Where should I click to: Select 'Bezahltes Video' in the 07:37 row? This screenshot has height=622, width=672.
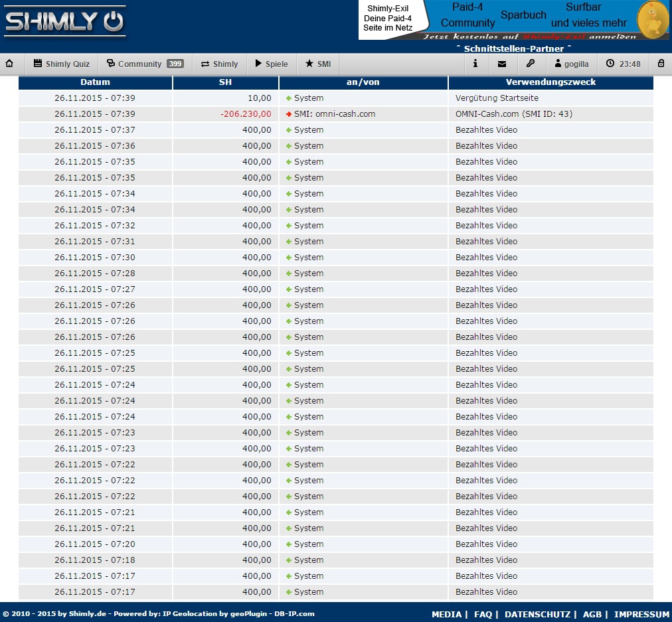(487, 130)
